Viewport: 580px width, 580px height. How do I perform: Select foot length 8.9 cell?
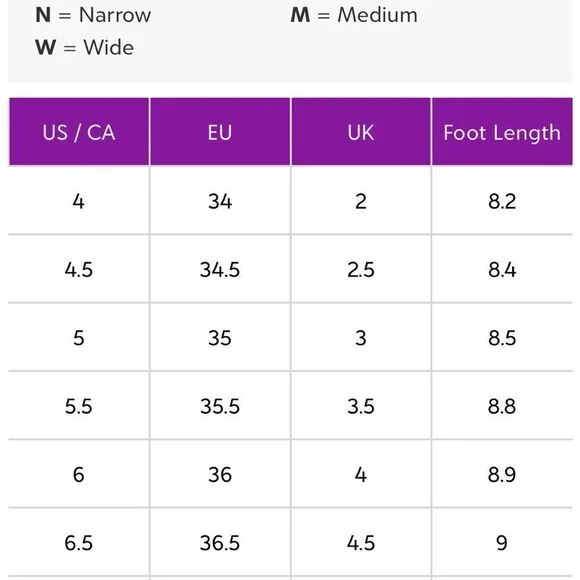pos(502,474)
